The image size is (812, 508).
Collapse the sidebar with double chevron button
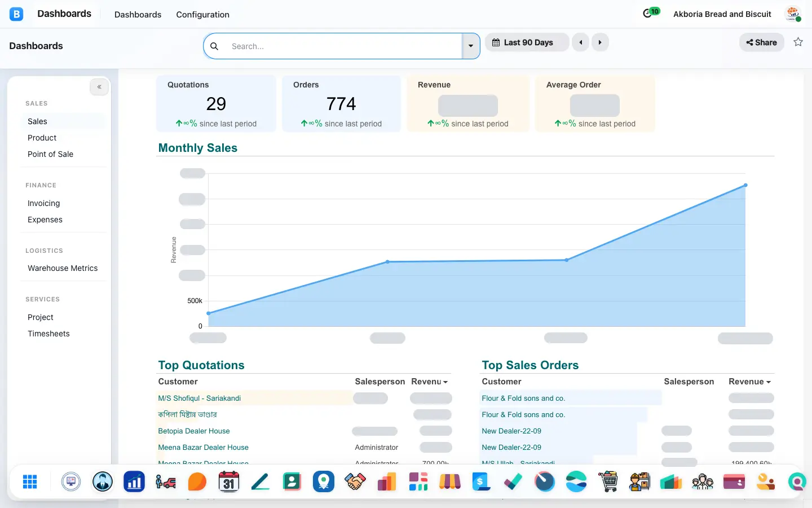tap(99, 87)
